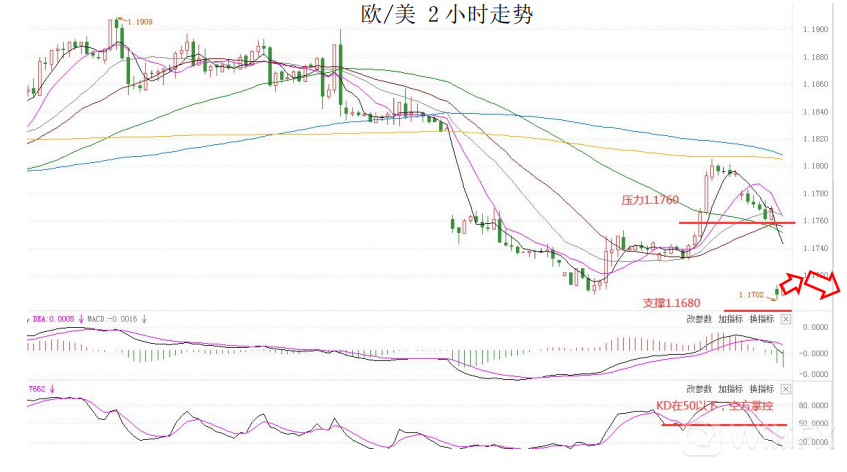The width and height of the screenshot is (847, 472).
Task: Click the DEA:0.0005 indicator value
Action: pos(53,319)
